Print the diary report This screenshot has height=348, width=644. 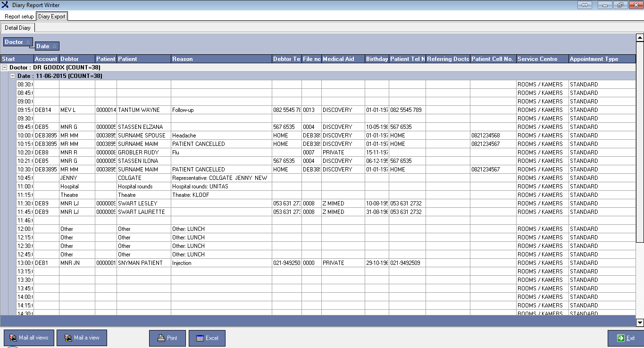click(x=167, y=338)
